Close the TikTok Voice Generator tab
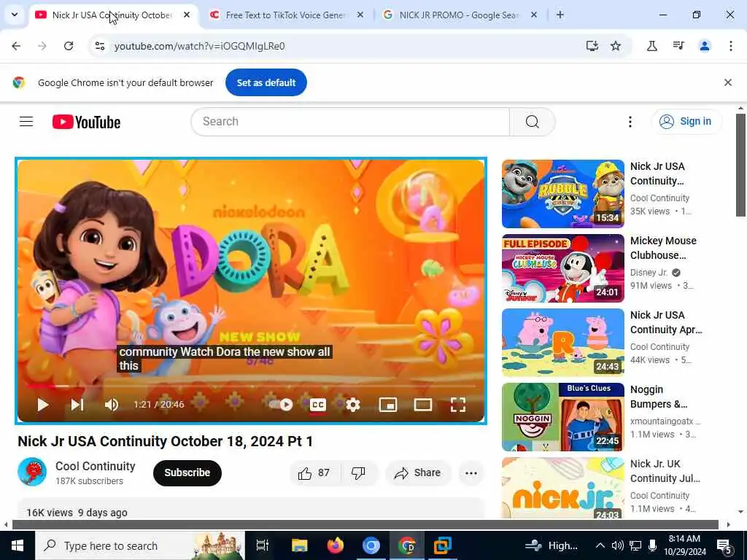The height and width of the screenshot is (560, 747). [x=360, y=15]
